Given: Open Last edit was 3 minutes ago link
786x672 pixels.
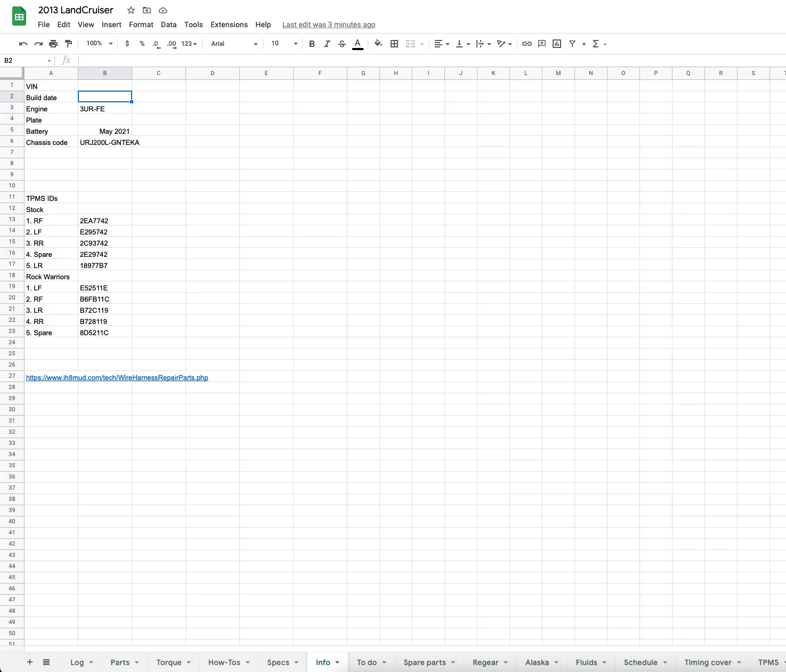Looking at the screenshot, I should [329, 25].
